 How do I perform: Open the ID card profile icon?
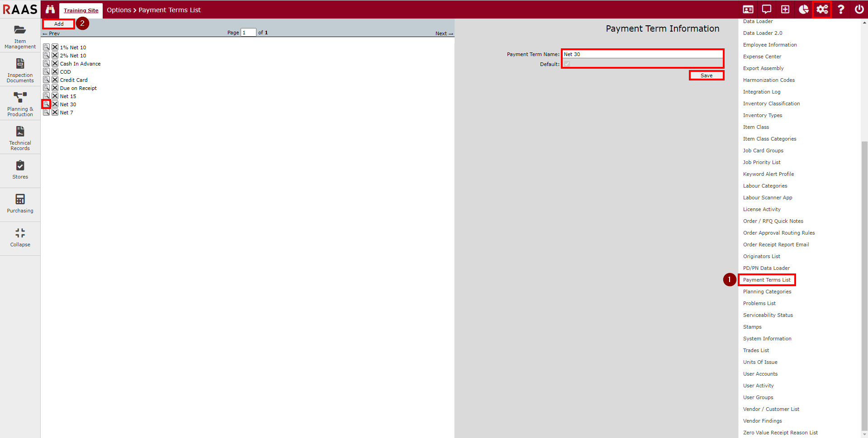pyautogui.click(x=748, y=9)
